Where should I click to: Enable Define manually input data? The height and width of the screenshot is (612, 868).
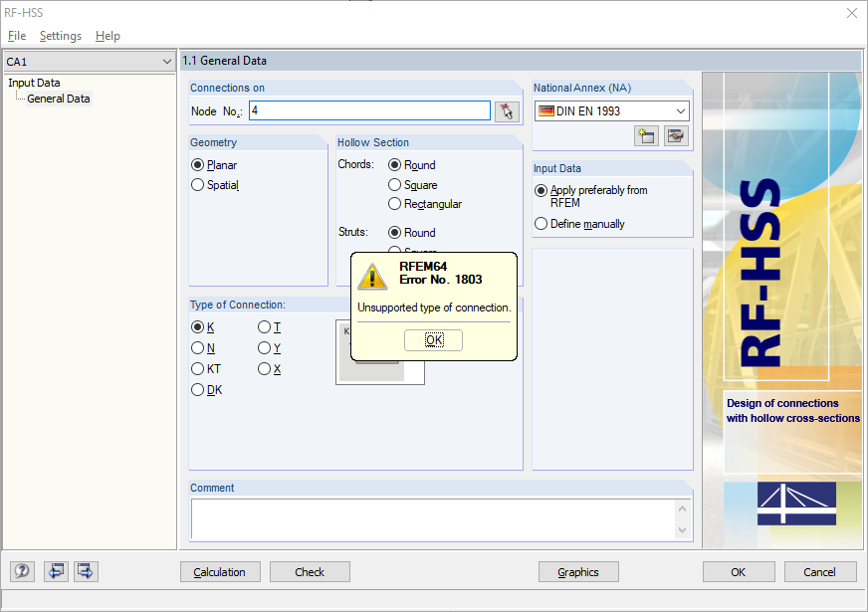coord(540,224)
